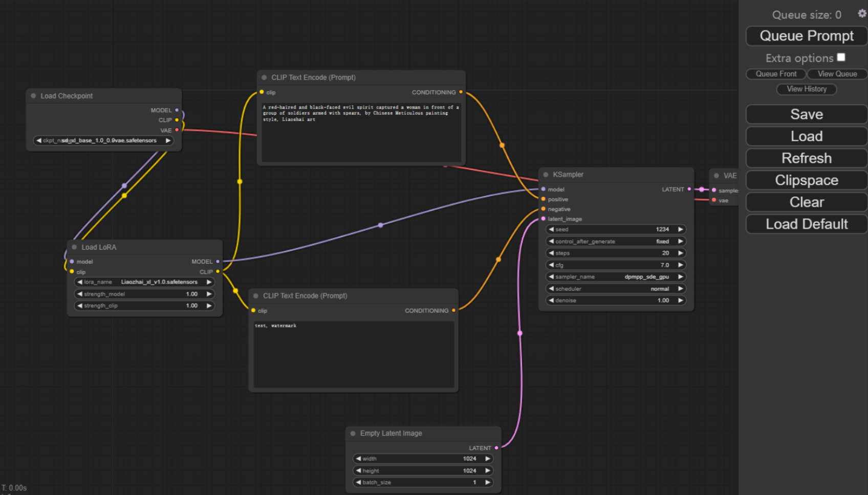868x495 pixels.
Task: Switch sampler_name to next option
Action: click(680, 277)
